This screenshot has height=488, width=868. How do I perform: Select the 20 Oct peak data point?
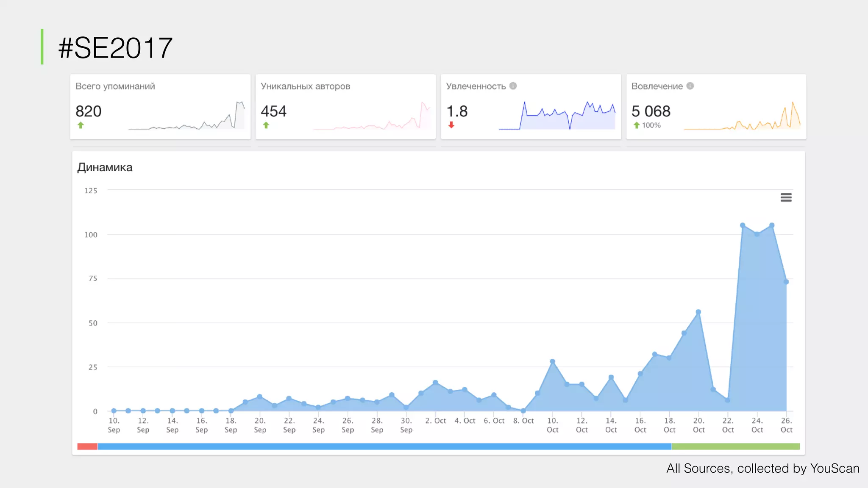(698, 312)
